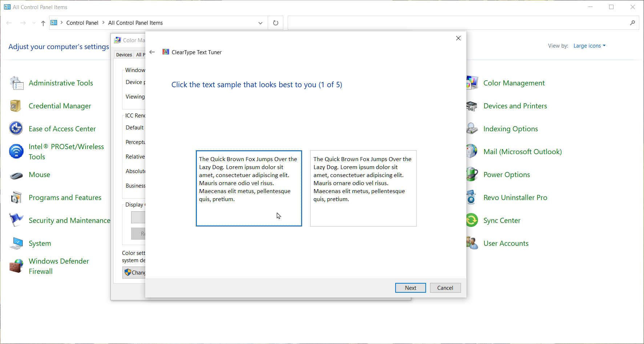Open Security and Maintenance flag icon

tap(16, 220)
